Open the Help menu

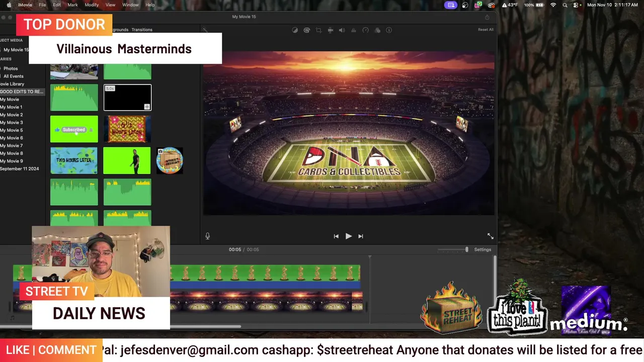point(150,5)
